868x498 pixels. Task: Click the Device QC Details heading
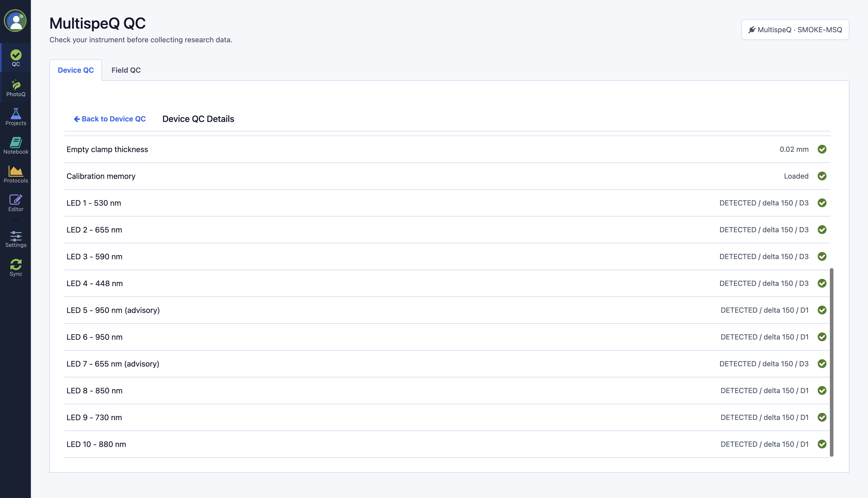click(x=198, y=119)
